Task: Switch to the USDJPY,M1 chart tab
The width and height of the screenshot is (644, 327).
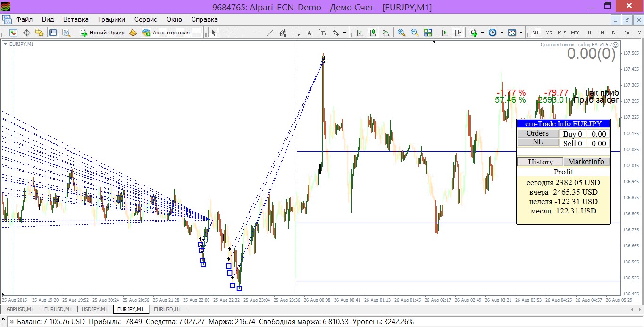Action: pyautogui.click(x=95, y=309)
